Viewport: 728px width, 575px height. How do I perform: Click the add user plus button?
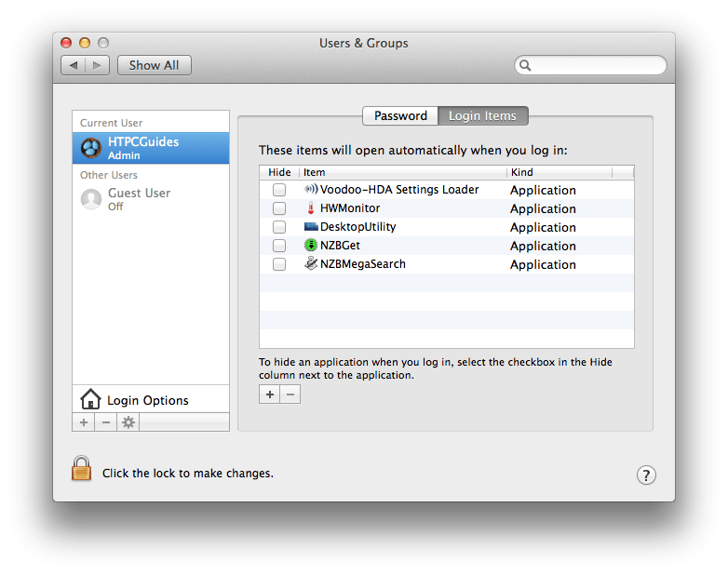click(x=83, y=422)
